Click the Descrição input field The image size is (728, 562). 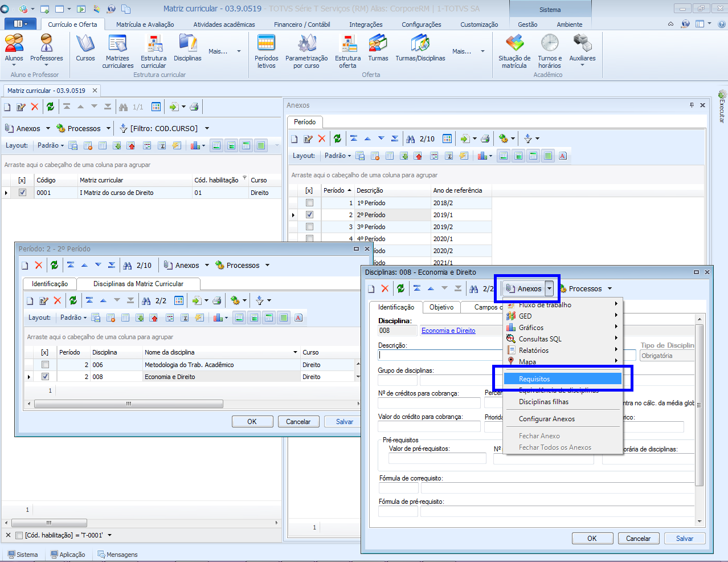(x=441, y=355)
